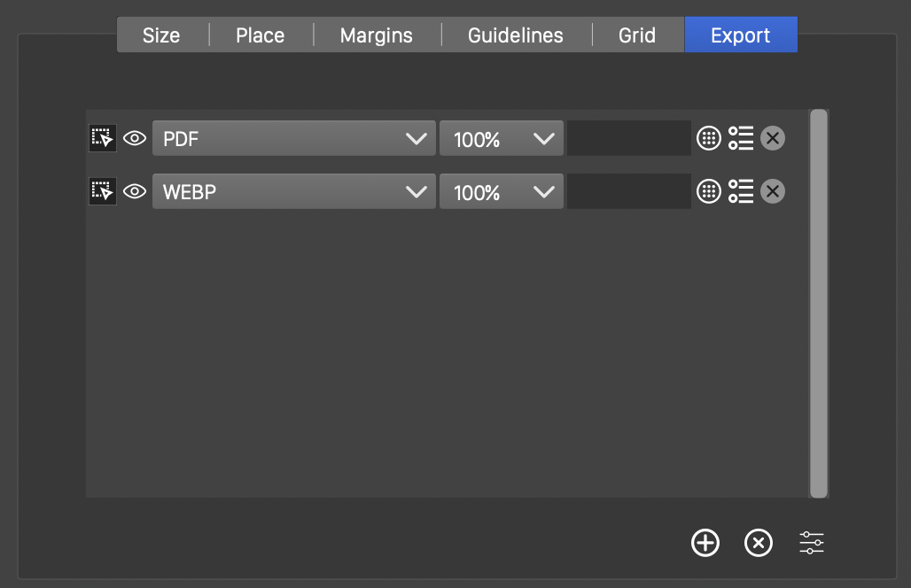Remove all exports with the bottom circled X
Image resolution: width=911 pixels, height=588 pixels.
pos(759,543)
